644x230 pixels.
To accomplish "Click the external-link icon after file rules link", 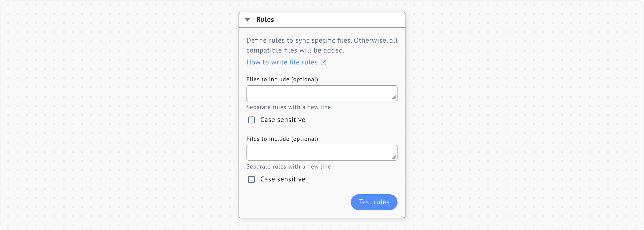I will [x=323, y=62].
